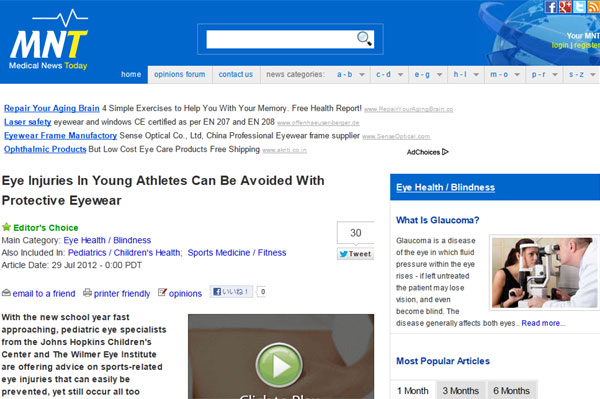The image size is (600, 399).
Task: Click the tweet count box showing 30
Action: (355, 233)
